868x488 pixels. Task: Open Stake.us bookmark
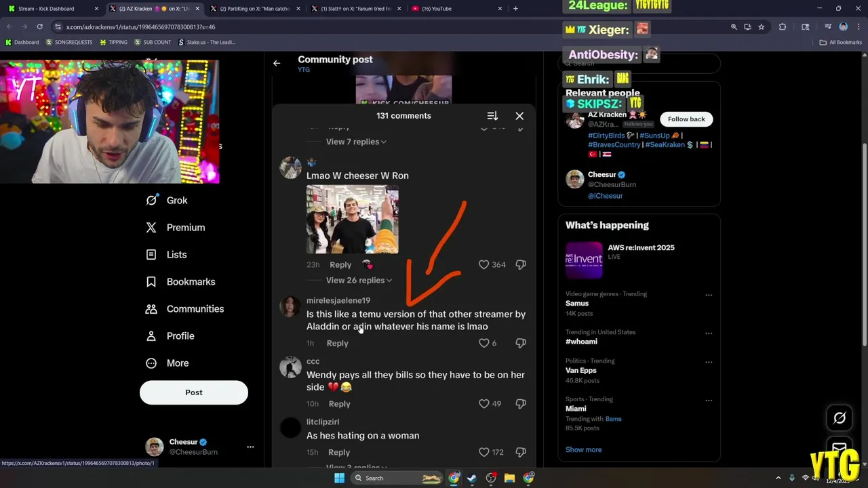[207, 42]
